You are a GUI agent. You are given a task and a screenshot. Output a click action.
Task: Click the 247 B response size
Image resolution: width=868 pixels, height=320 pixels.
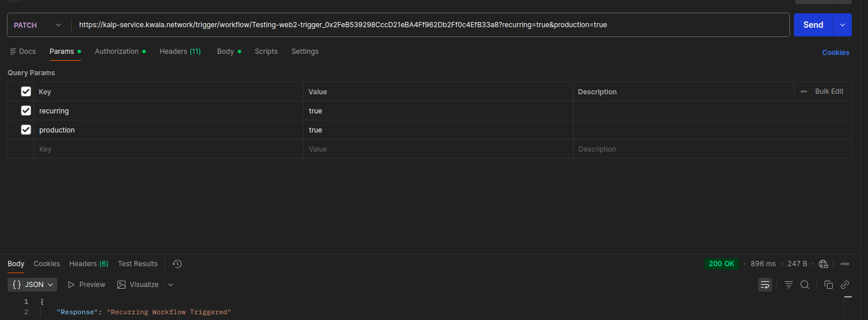click(797, 264)
